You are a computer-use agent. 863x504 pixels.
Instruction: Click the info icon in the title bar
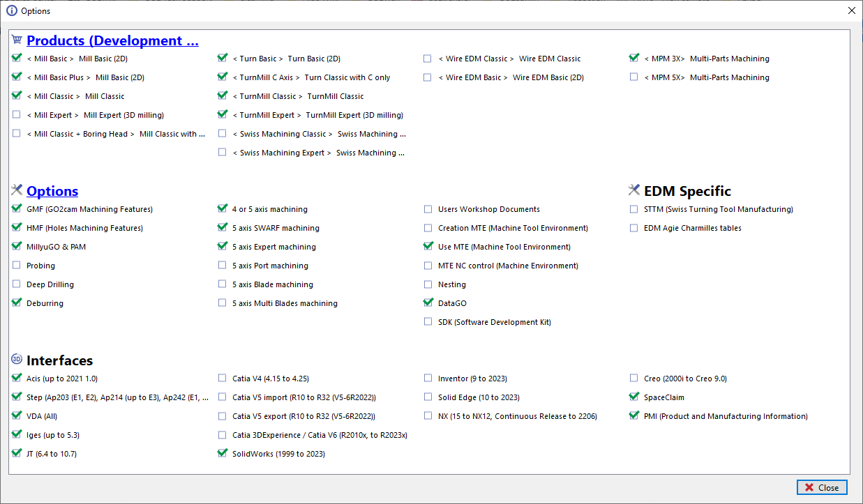point(11,11)
